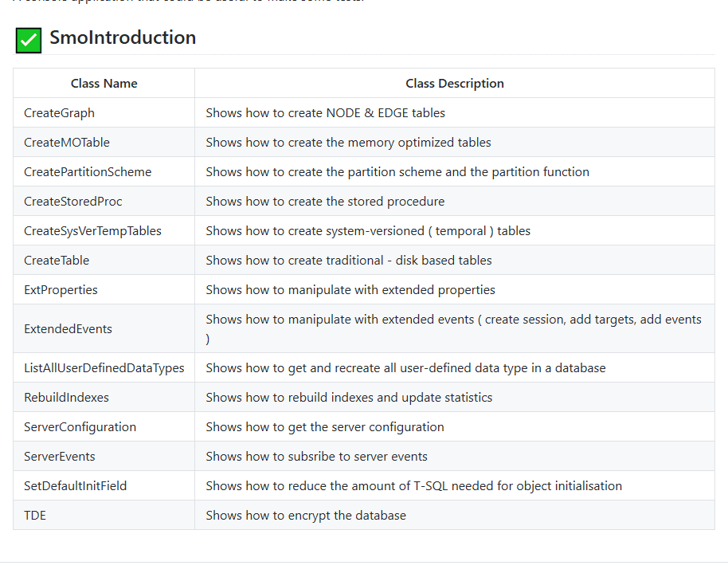
Task: Select the SetDefaultInitField cell
Action: pyautogui.click(x=104, y=486)
